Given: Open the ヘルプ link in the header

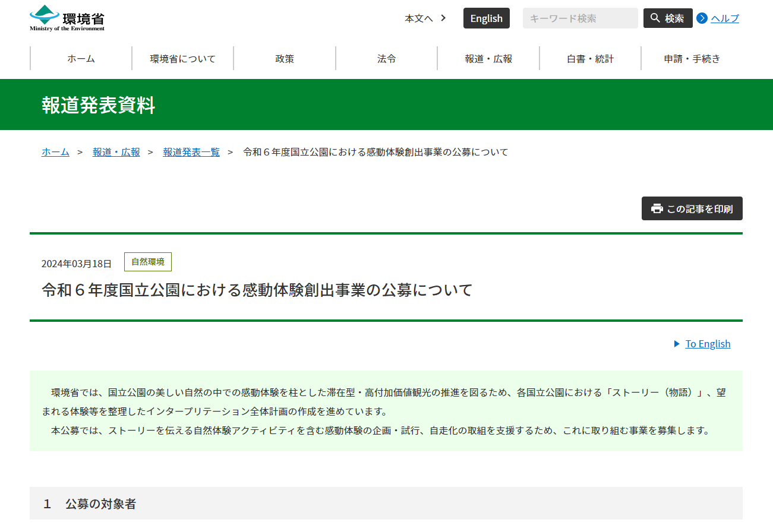Looking at the screenshot, I should pyautogui.click(x=725, y=18).
